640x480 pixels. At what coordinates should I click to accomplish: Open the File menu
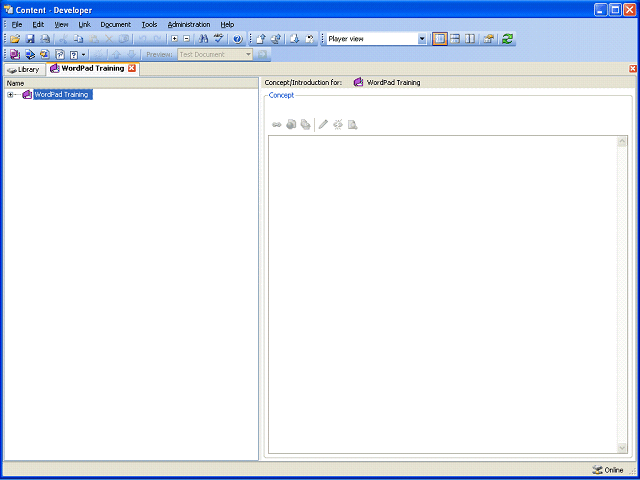pyautogui.click(x=17, y=24)
